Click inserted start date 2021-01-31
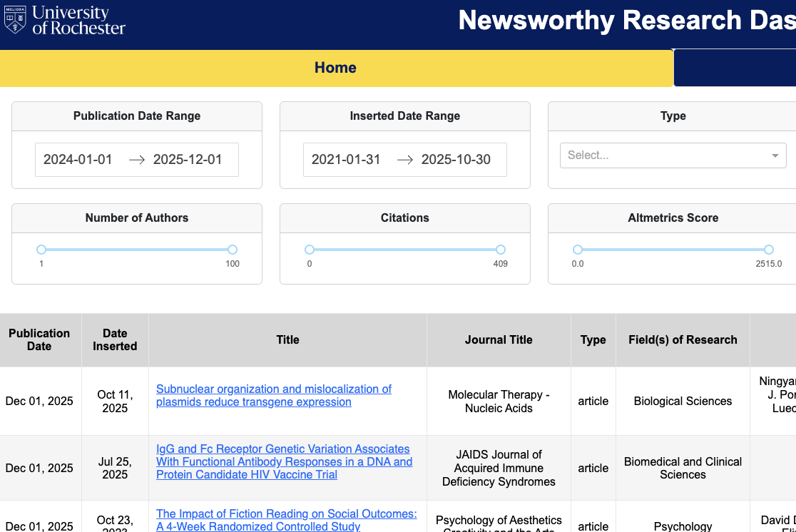The width and height of the screenshot is (796, 532). [346, 160]
